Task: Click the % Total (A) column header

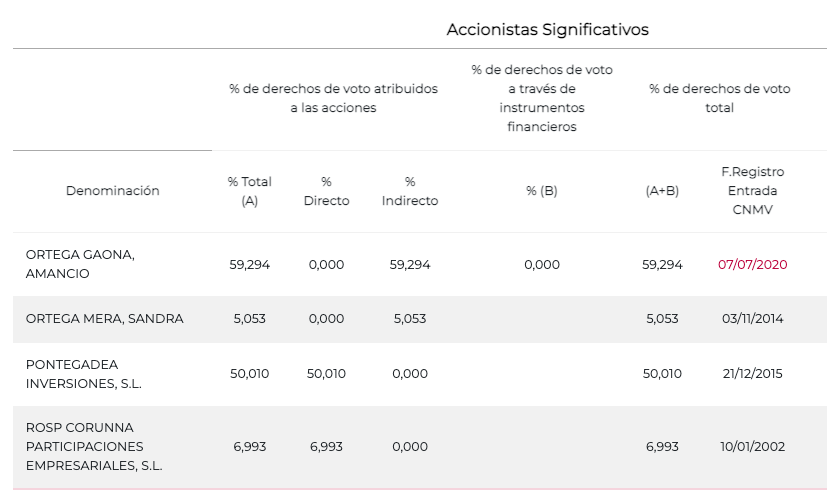Action: [x=249, y=191]
